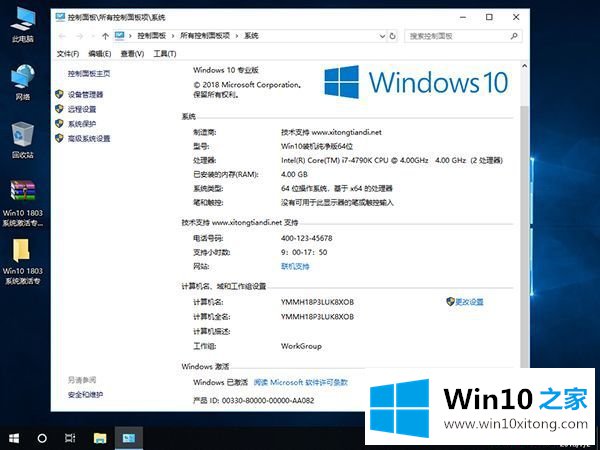Expand chevron after 控制面板 in breadcrumb
Image resolution: width=600 pixels, height=450 pixels.
tap(173, 36)
